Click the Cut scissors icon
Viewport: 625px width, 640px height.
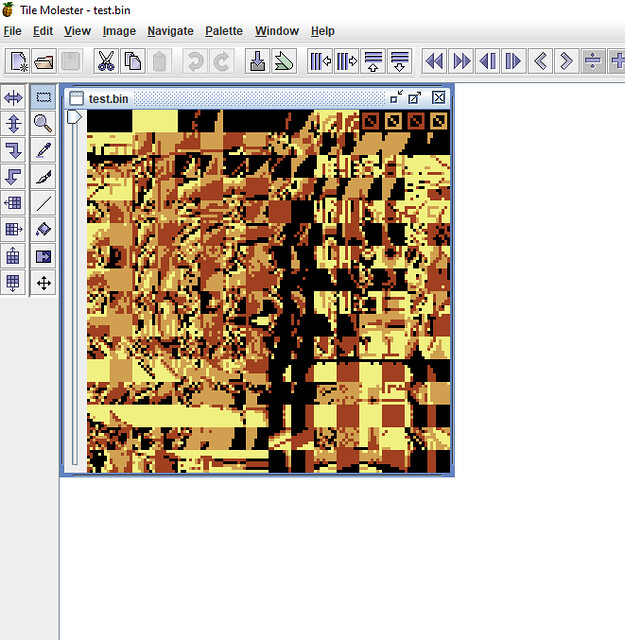point(105,61)
